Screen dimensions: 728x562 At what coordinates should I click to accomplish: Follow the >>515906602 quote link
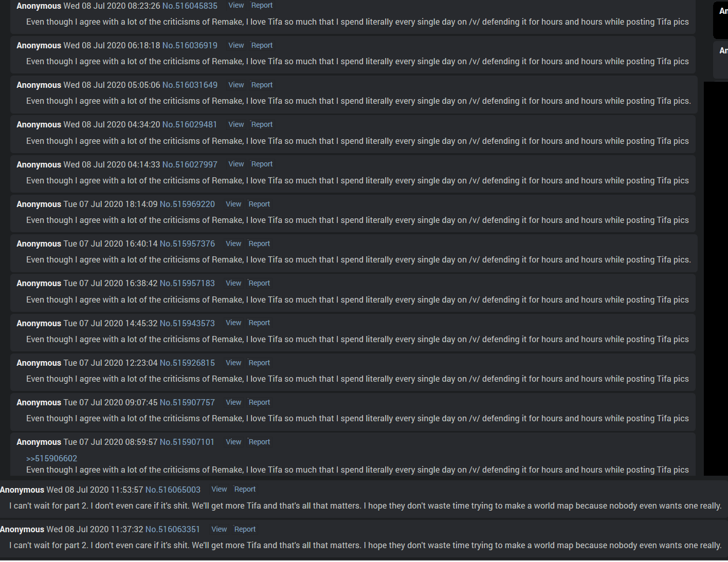(51, 458)
